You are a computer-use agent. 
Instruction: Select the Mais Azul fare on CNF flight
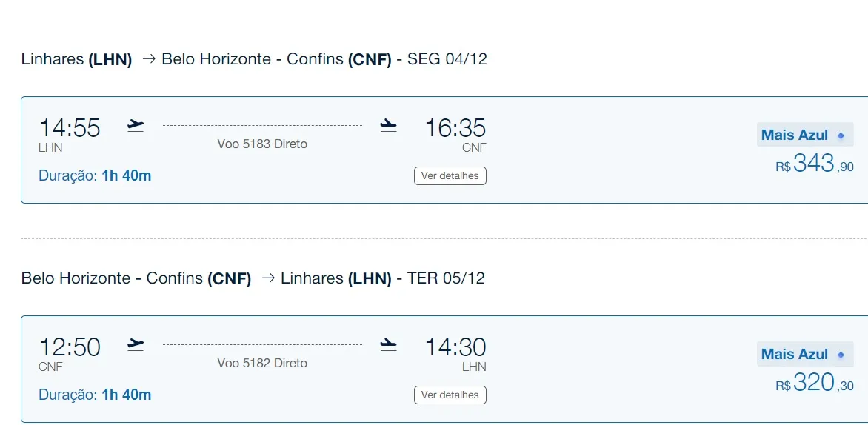coord(805,354)
